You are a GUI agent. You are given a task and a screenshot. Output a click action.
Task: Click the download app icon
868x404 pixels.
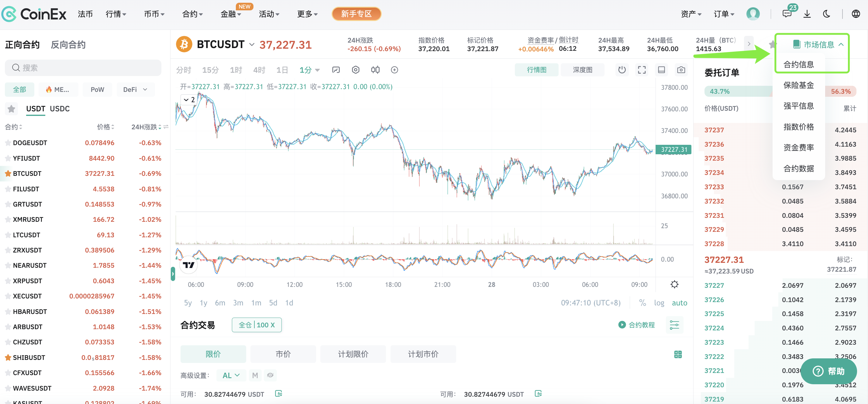tap(807, 14)
